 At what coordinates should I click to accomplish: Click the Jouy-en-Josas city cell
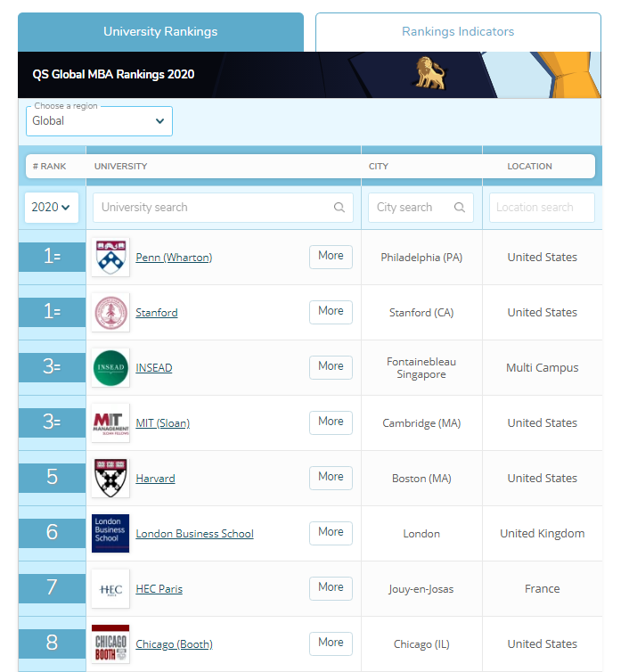421,589
